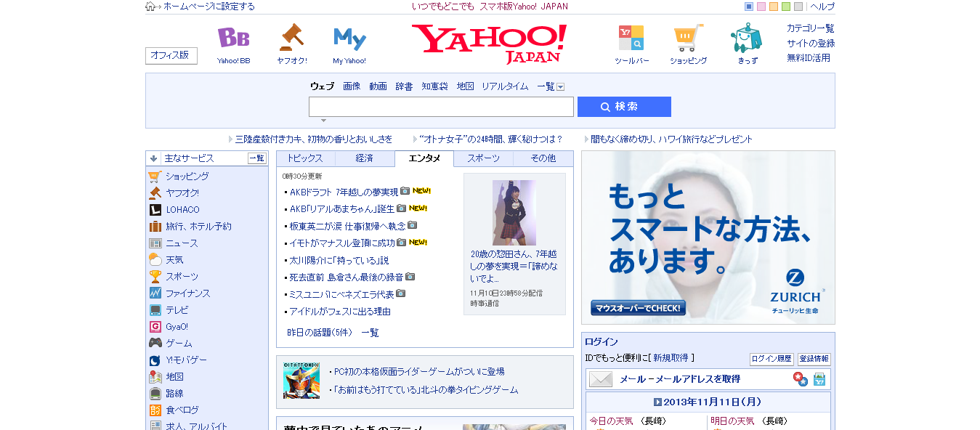Open the カテゴリ一覧 link
Screen dimensions: 980x430
(x=811, y=28)
